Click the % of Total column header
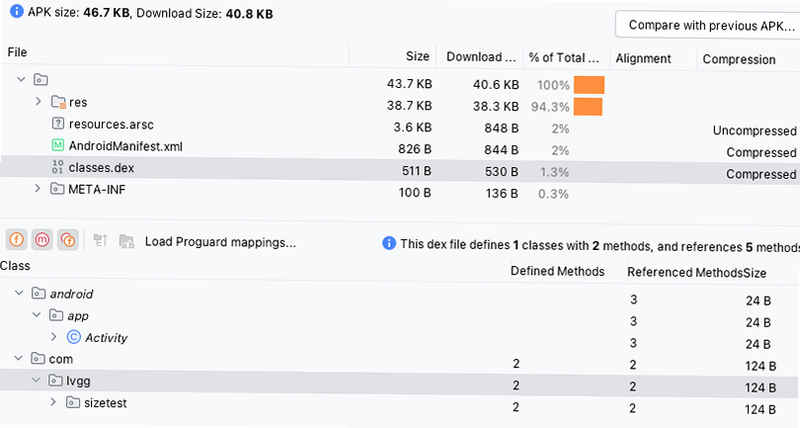The height and width of the screenshot is (428, 800). pyautogui.click(x=564, y=57)
